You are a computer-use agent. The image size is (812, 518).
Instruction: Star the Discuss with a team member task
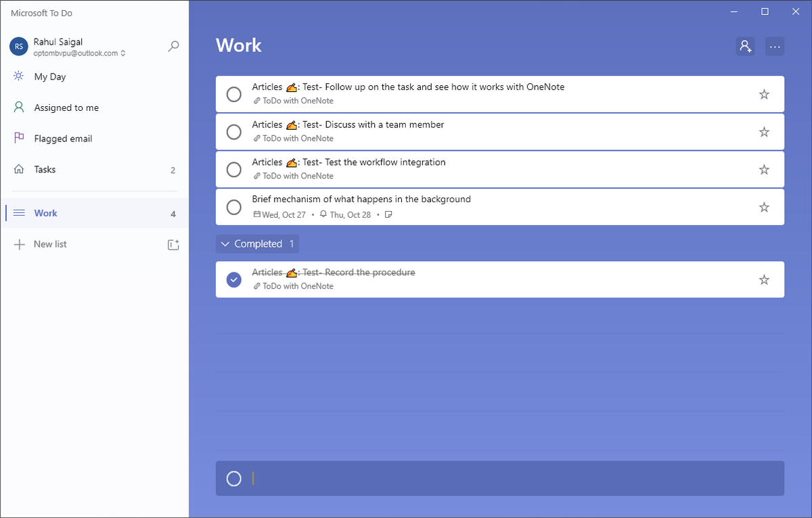coord(764,132)
